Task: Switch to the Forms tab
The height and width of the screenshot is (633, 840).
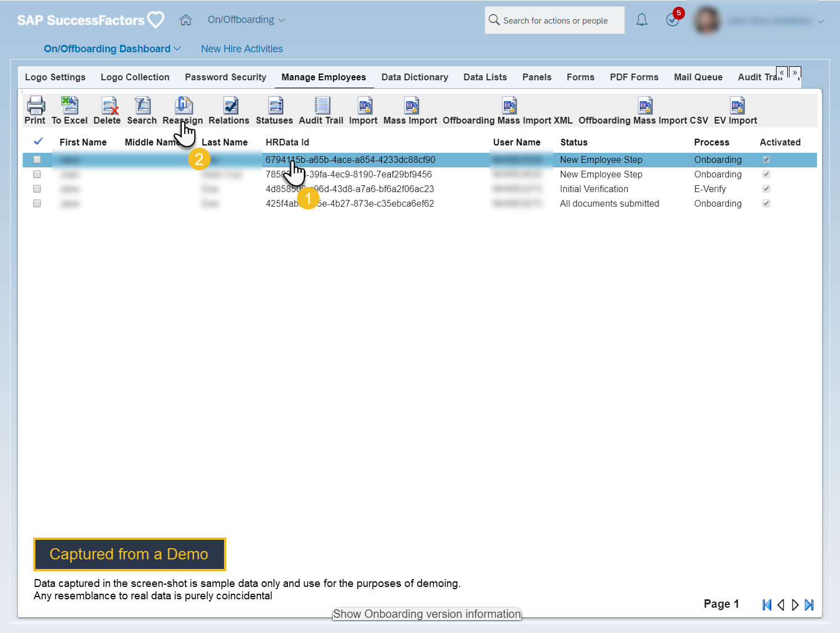Action: [581, 77]
